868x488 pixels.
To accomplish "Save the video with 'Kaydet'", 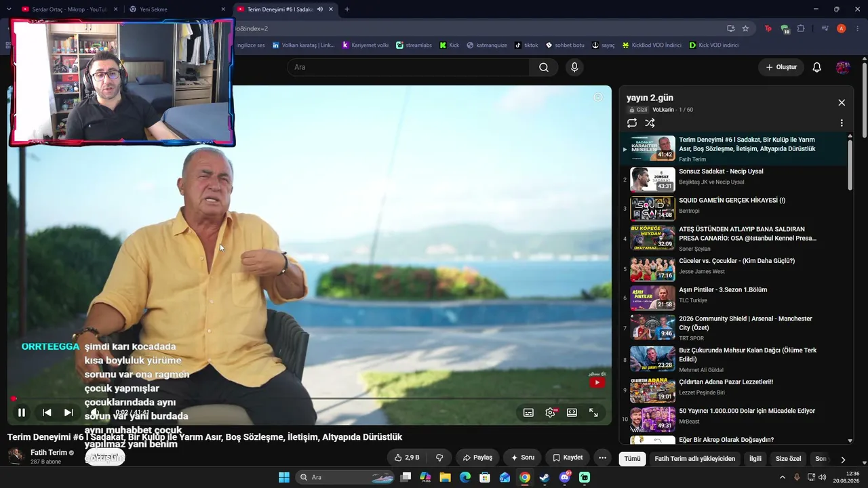I will point(568,457).
